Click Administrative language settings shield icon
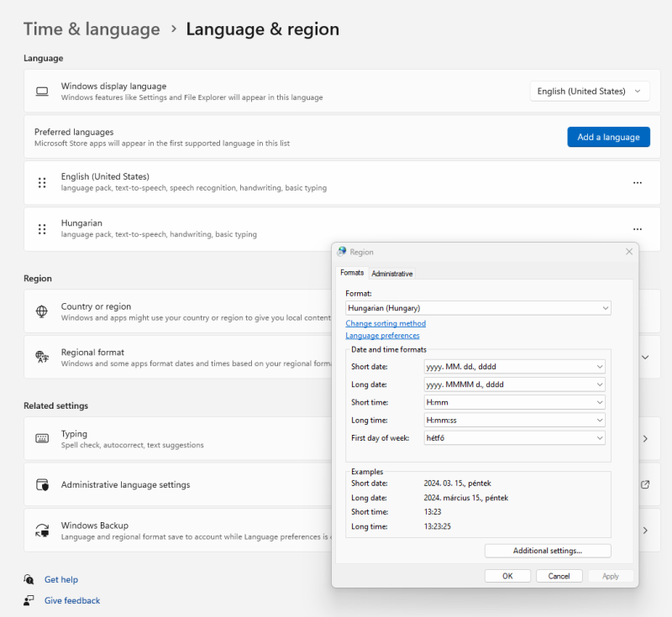This screenshot has width=672, height=617. pos(42,484)
